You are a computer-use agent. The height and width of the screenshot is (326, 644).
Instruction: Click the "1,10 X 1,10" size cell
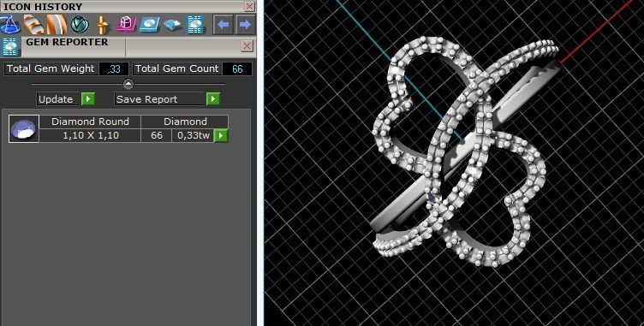90,135
